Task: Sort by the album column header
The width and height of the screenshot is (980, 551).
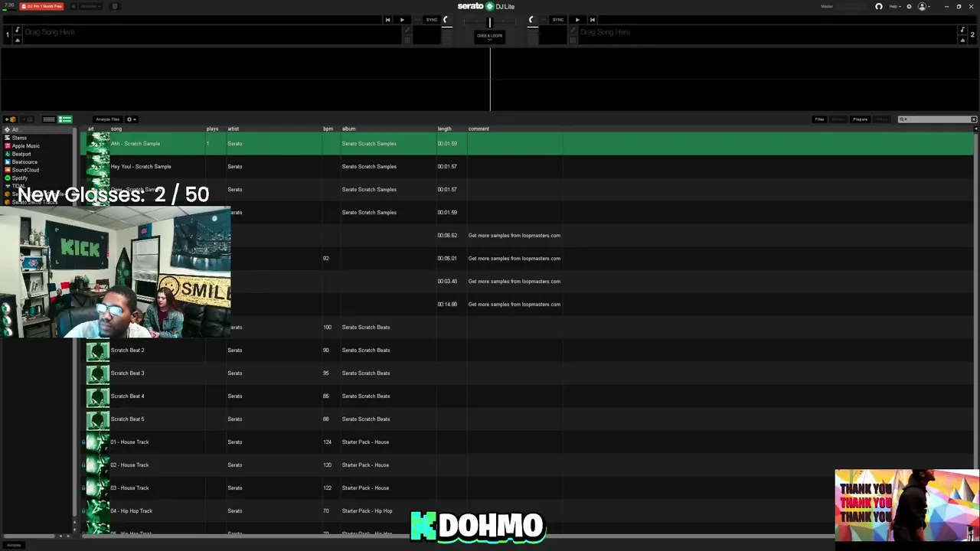Action: point(348,129)
